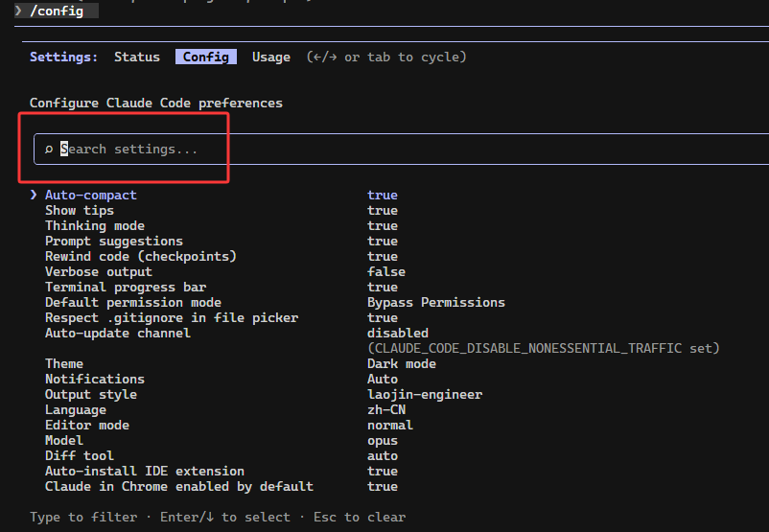Toggle Rewind code true value
This screenshot has width=769, height=532.
tap(382, 257)
